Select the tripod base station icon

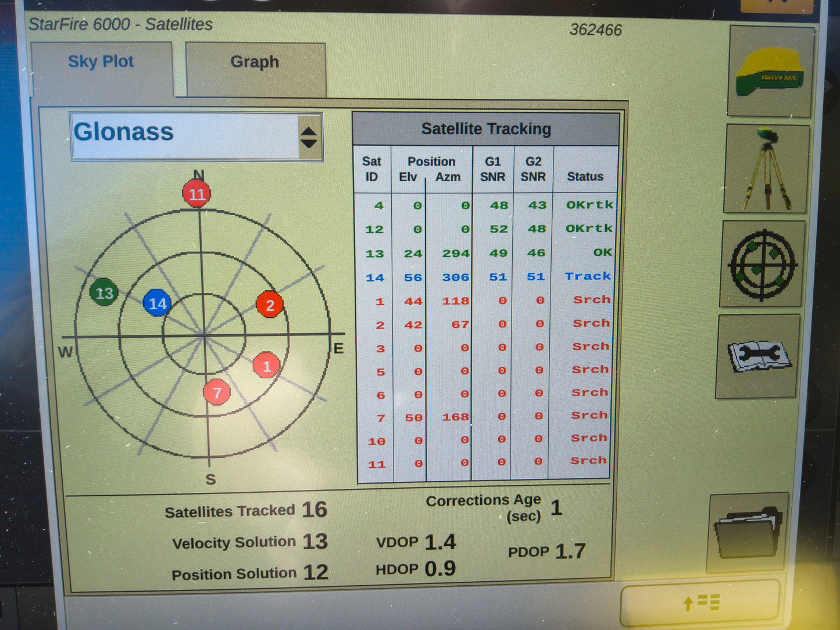[767, 169]
